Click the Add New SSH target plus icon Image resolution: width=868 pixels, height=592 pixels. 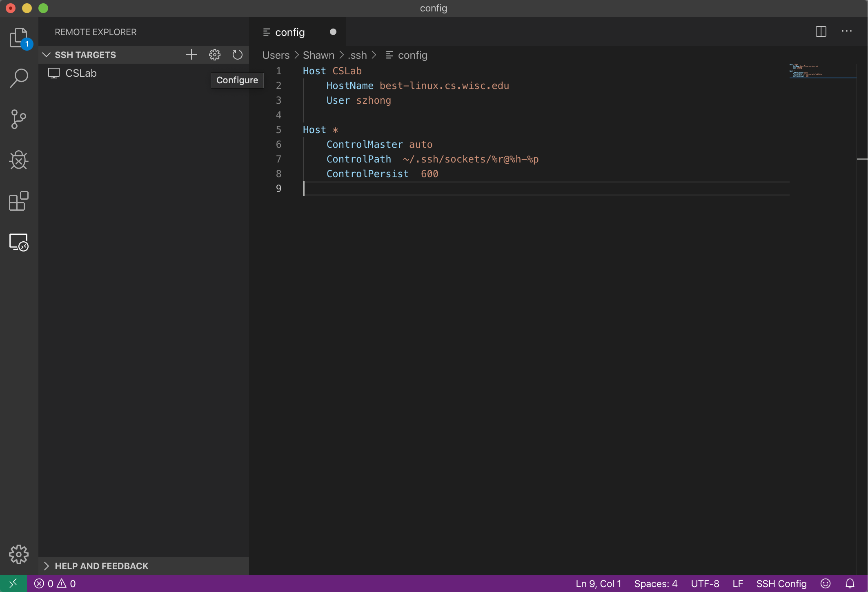(x=191, y=55)
